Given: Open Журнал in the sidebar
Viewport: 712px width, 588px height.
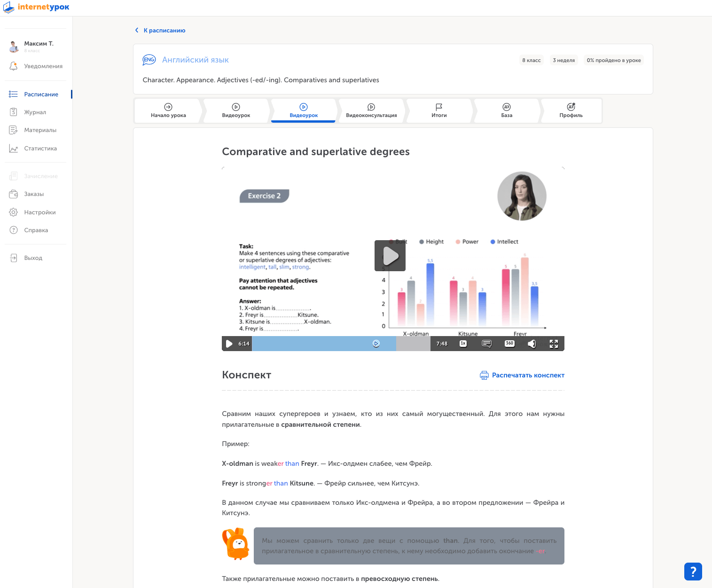Looking at the screenshot, I should (x=35, y=112).
